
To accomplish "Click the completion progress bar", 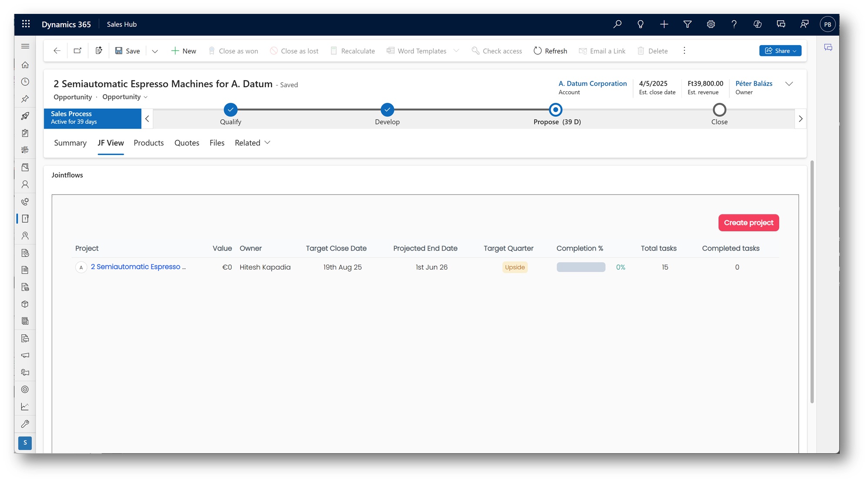I will [581, 267].
